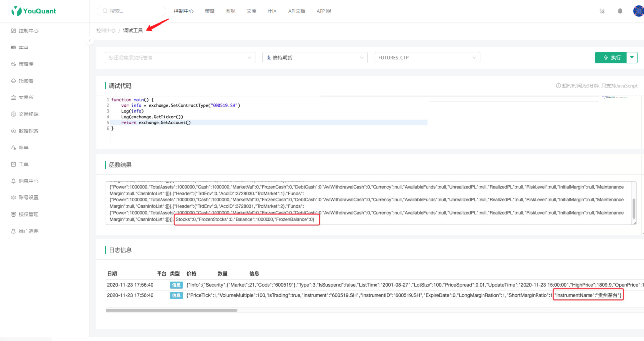Click the 价格 column header
Image resolution: width=644 pixels, height=341 pixels.
coord(192,273)
